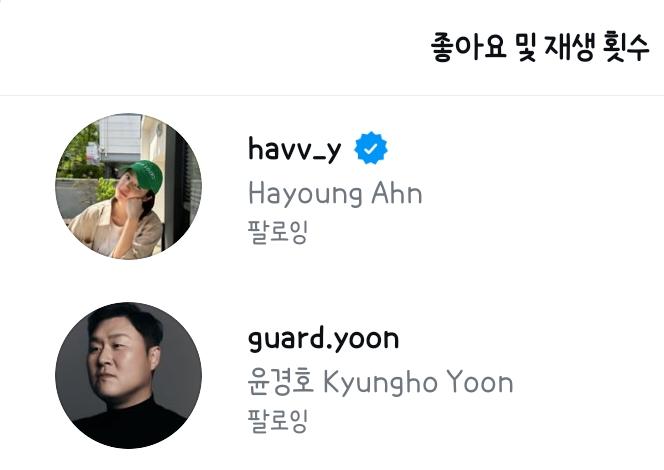This screenshot has height=470, width=664.
Task: Click the green cap in havv_y's avatar
Action: 143,174
